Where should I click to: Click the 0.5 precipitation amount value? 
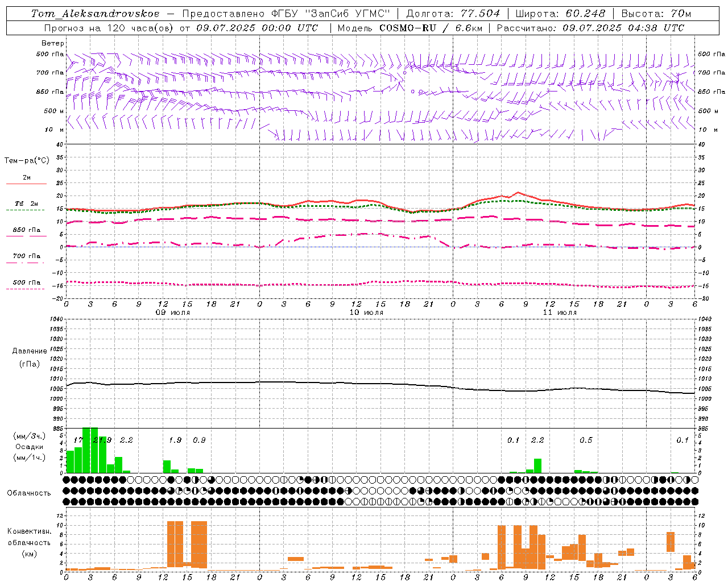[586, 440]
